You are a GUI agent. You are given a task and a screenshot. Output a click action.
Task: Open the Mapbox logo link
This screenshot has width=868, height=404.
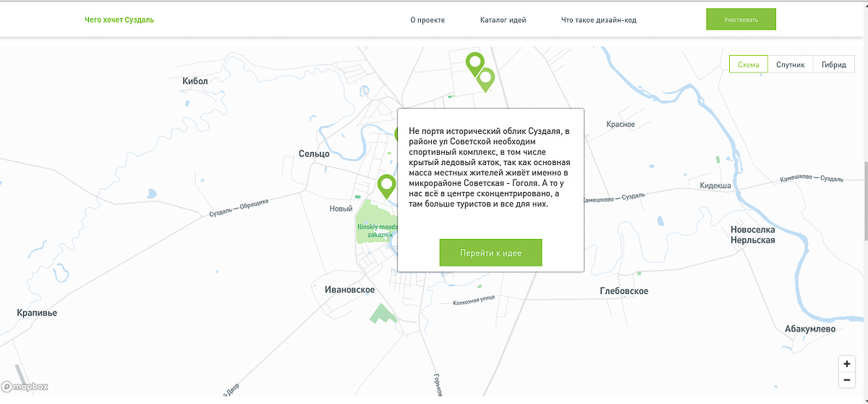point(25,387)
